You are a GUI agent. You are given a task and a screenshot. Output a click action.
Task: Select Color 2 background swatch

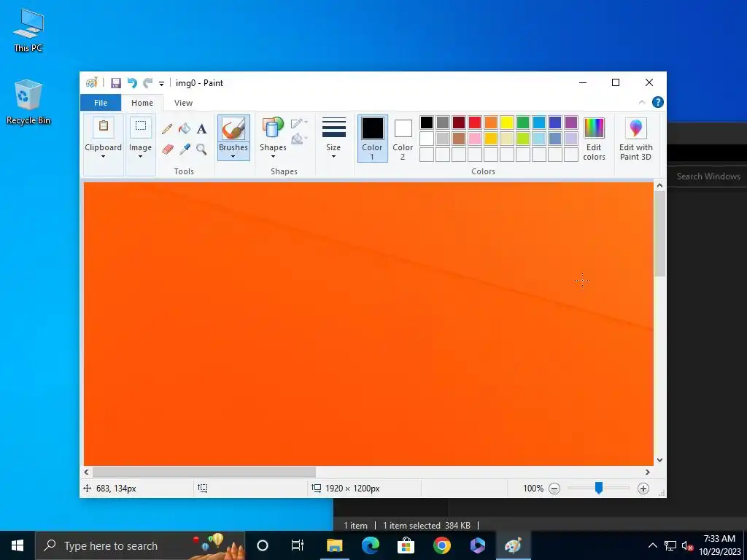tap(403, 139)
